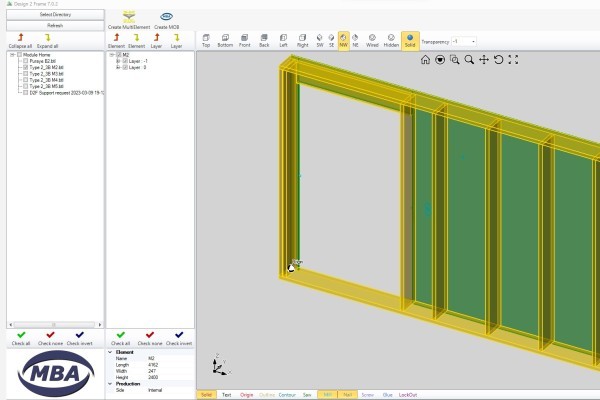Click the orange up-arrow Element icon
600x400 pixels.
tap(116, 37)
